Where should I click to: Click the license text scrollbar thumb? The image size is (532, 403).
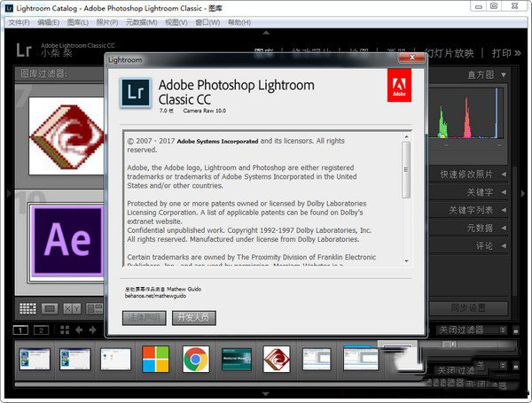coord(406,169)
